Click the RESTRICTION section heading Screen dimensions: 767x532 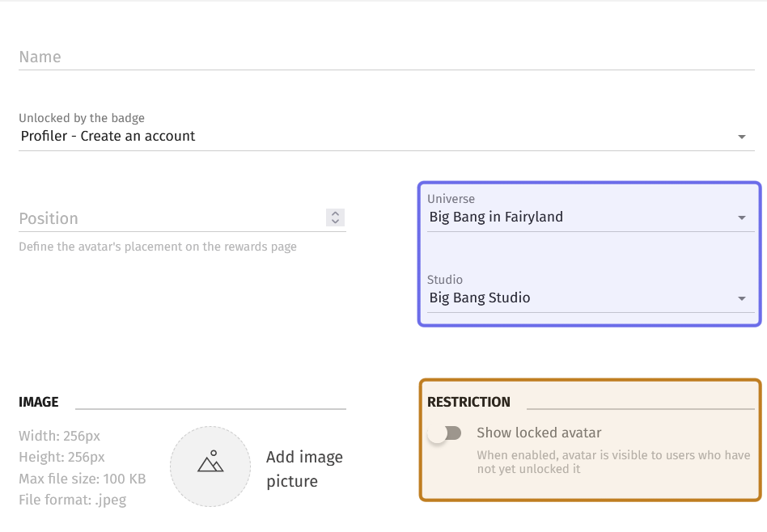point(468,402)
